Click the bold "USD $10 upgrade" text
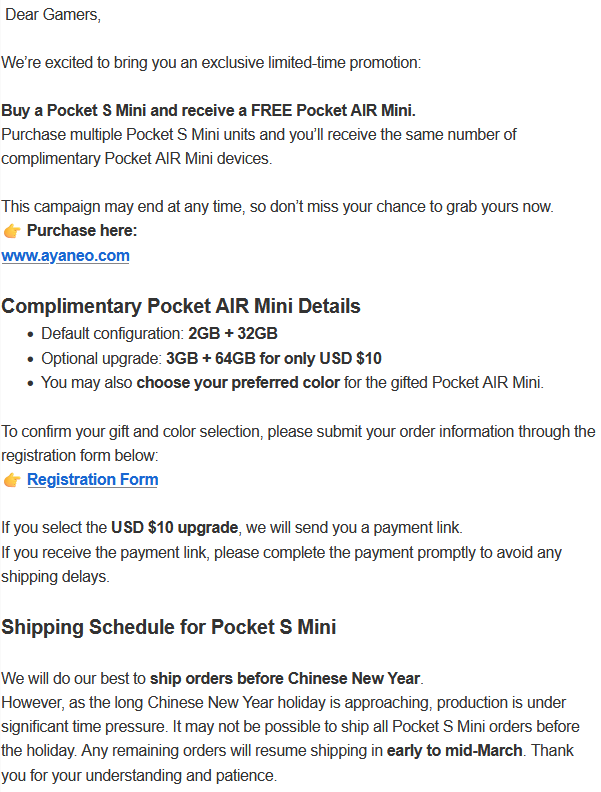This screenshot has height=792, width=601. pyautogui.click(x=175, y=527)
